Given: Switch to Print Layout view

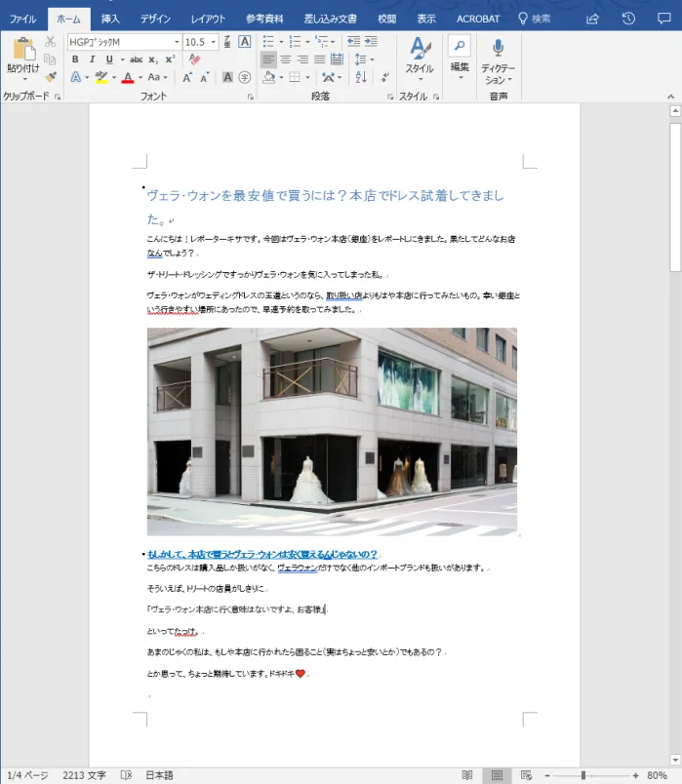Looking at the screenshot, I should pos(497,775).
